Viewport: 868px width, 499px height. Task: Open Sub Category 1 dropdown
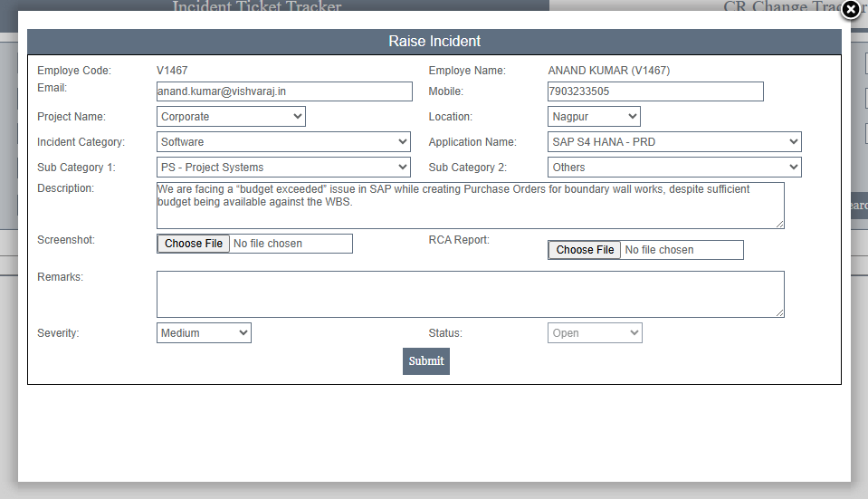coord(283,168)
